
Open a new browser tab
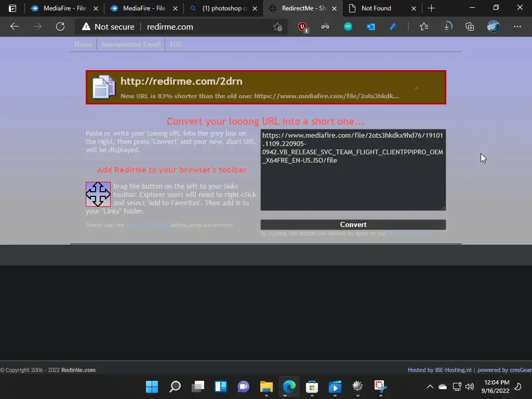click(431, 8)
